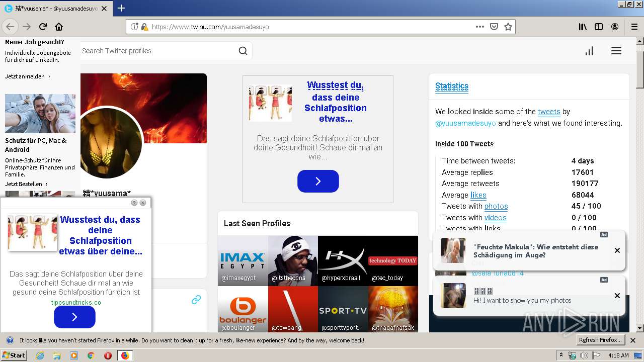This screenshot has height=362, width=644.
Task: Reload the current page
Action: click(x=43, y=27)
